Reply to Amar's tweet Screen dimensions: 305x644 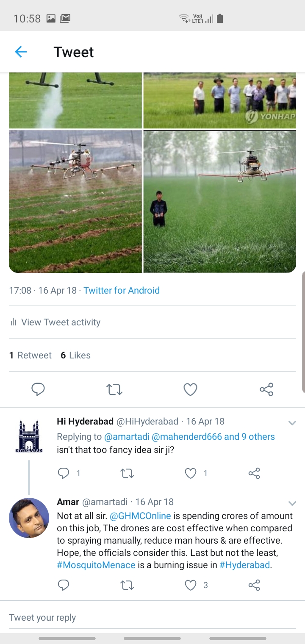(x=64, y=585)
